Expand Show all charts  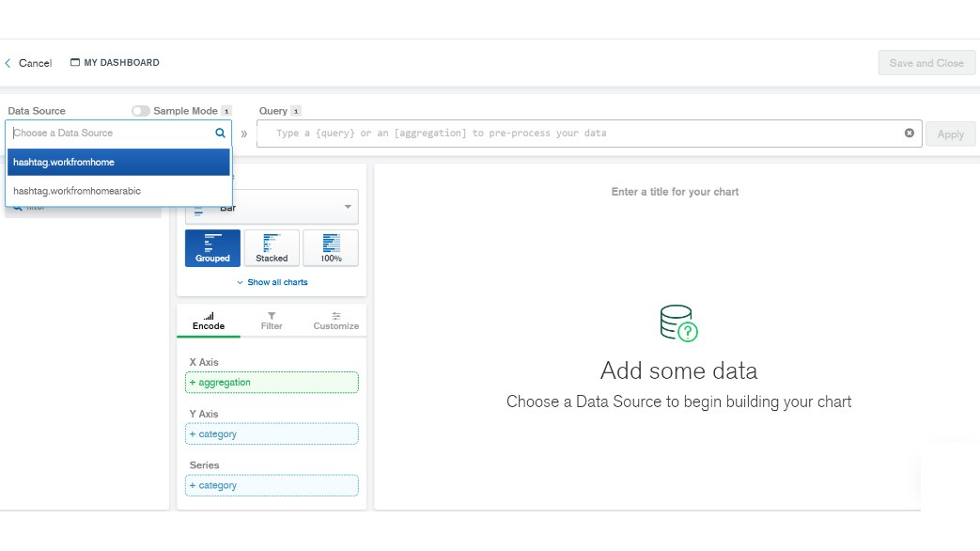[x=272, y=282]
